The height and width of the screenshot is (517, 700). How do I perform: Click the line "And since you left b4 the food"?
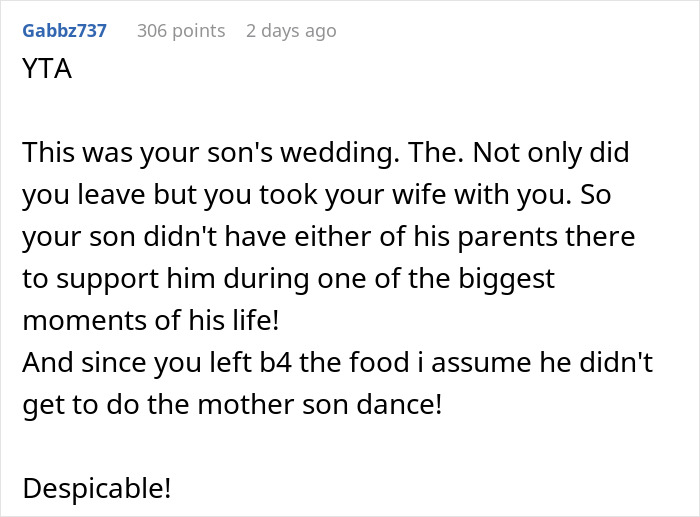tap(337, 363)
